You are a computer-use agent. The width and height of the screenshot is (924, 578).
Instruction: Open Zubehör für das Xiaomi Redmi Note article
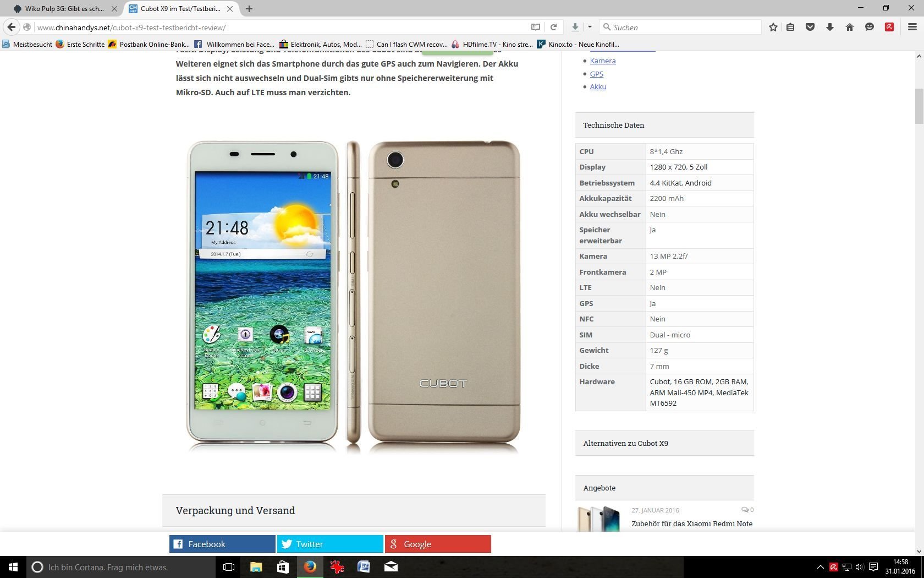[692, 524]
